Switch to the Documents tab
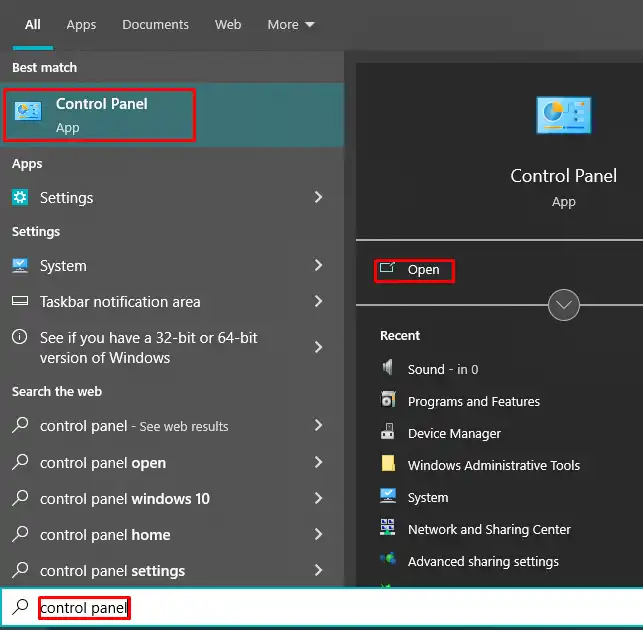643x630 pixels. point(155,24)
